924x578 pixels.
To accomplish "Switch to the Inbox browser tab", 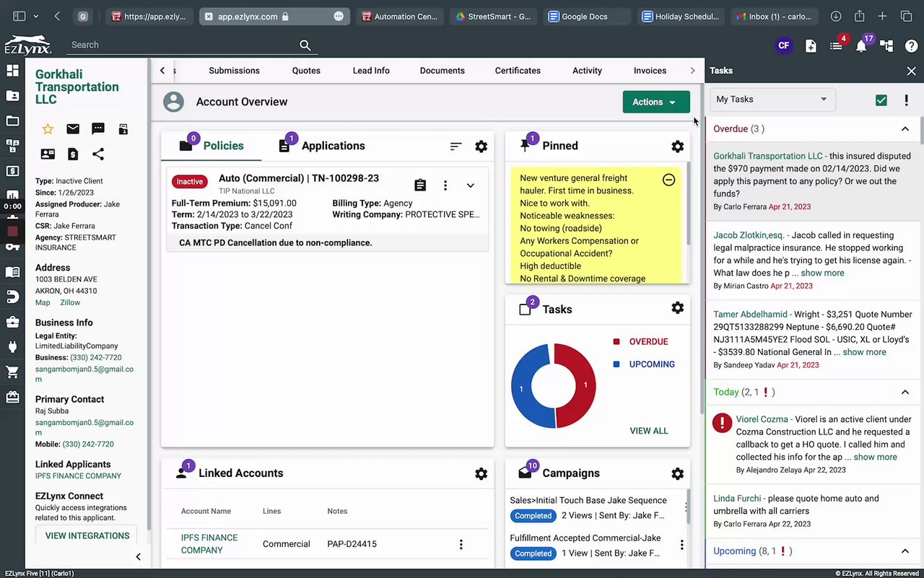I will (x=776, y=17).
